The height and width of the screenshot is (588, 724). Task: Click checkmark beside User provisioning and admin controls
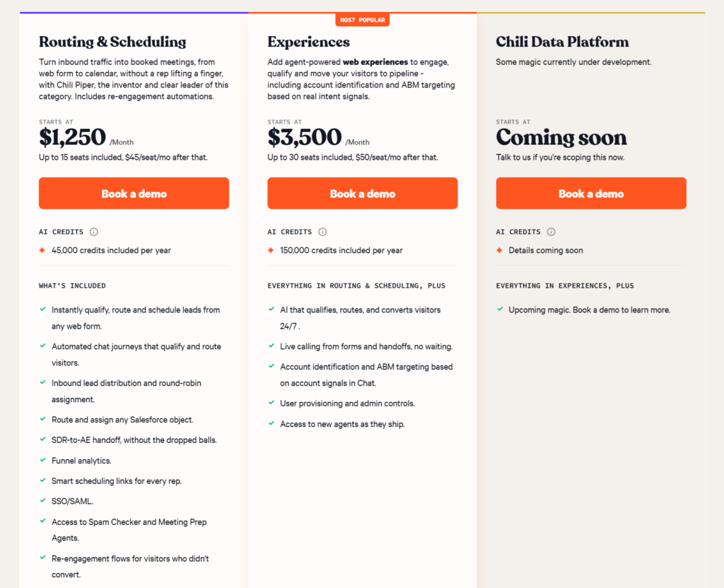pos(271,402)
